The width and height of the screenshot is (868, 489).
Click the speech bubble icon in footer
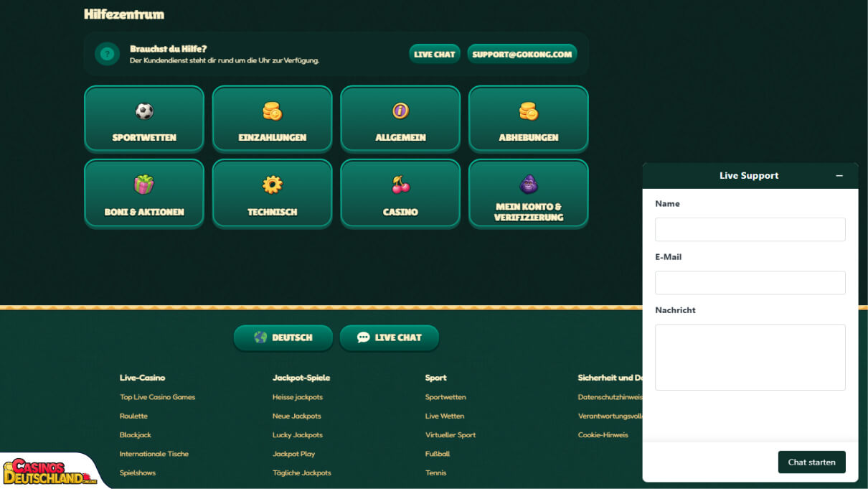(363, 337)
